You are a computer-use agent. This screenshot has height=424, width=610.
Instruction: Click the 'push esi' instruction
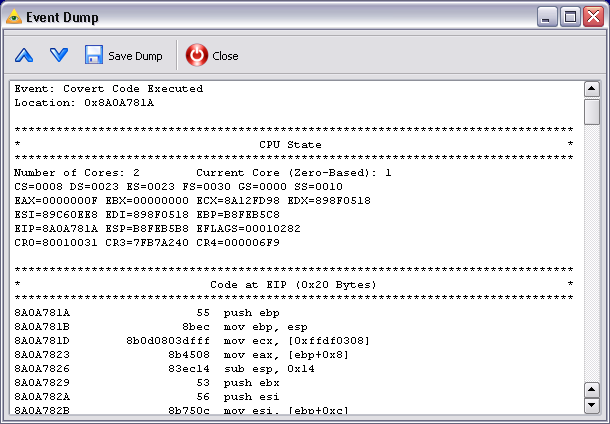point(251,397)
